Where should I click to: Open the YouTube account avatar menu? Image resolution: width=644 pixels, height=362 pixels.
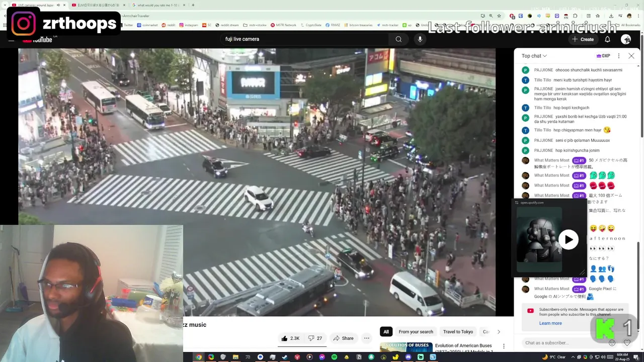click(626, 39)
